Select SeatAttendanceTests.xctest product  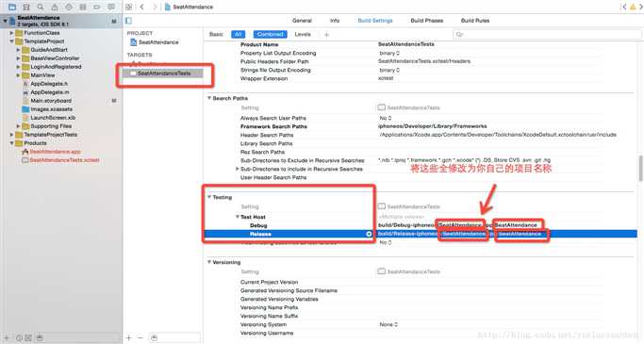click(64, 160)
